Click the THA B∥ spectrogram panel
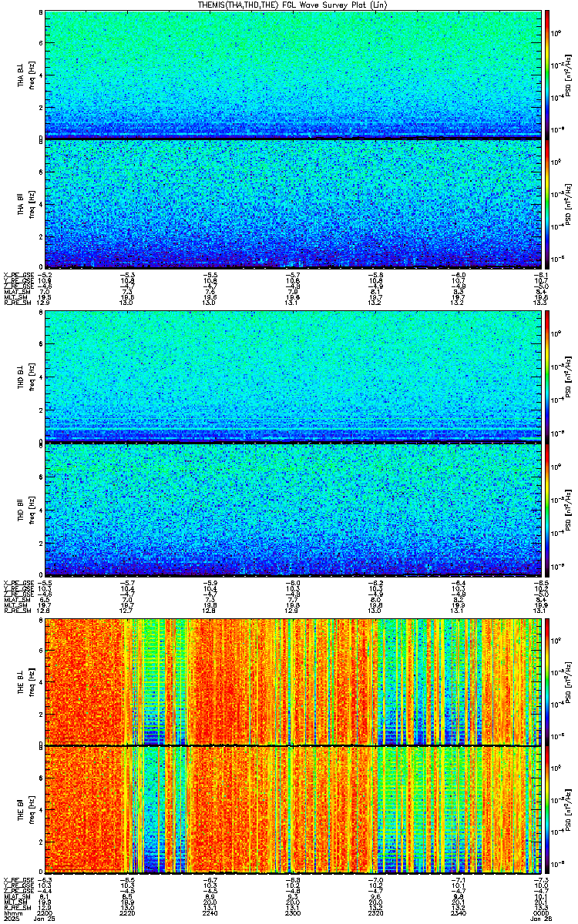The height and width of the screenshot is (924, 578). pyautogui.click(x=291, y=204)
